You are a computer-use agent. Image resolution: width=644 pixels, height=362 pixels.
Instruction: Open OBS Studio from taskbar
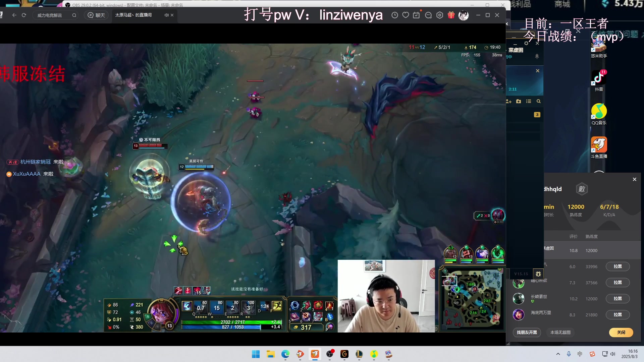point(330,354)
